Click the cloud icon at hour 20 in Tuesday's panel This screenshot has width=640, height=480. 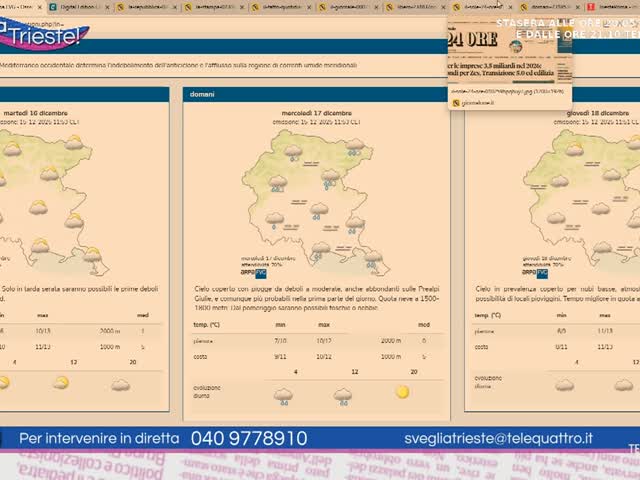(x=120, y=384)
